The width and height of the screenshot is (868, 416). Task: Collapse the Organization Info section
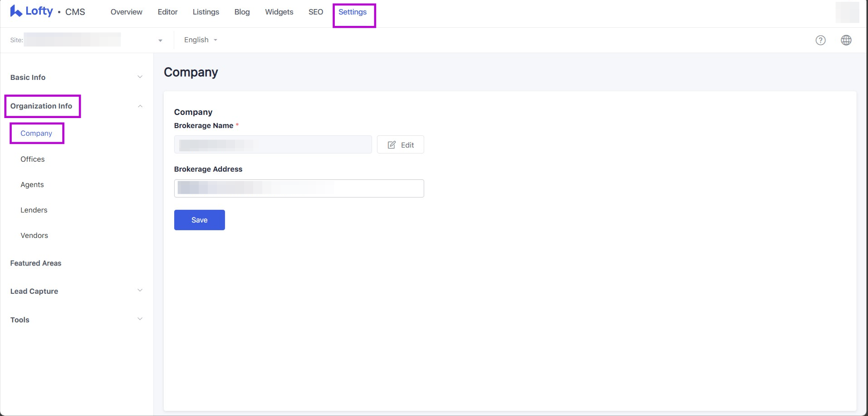[140, 106]
